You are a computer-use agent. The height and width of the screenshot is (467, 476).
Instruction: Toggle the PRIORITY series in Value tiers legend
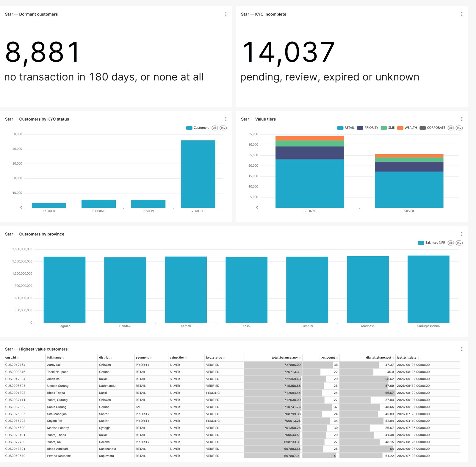pyautogui.click(x=368, y=128)
